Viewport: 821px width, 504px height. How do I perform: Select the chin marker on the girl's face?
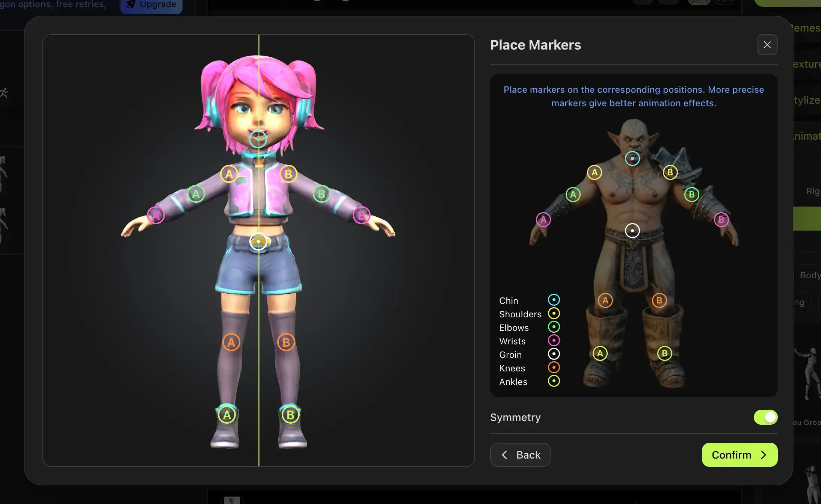258,139
